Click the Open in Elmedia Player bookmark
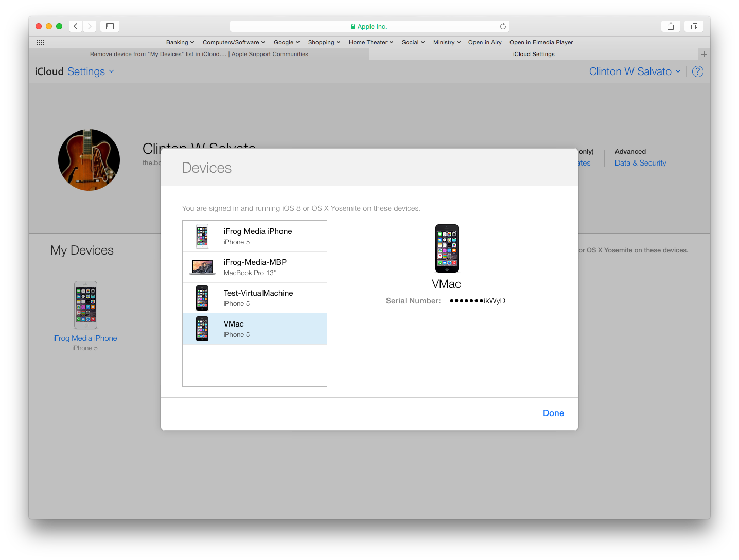This screenshot has width=739, height=560. [541, 42]
